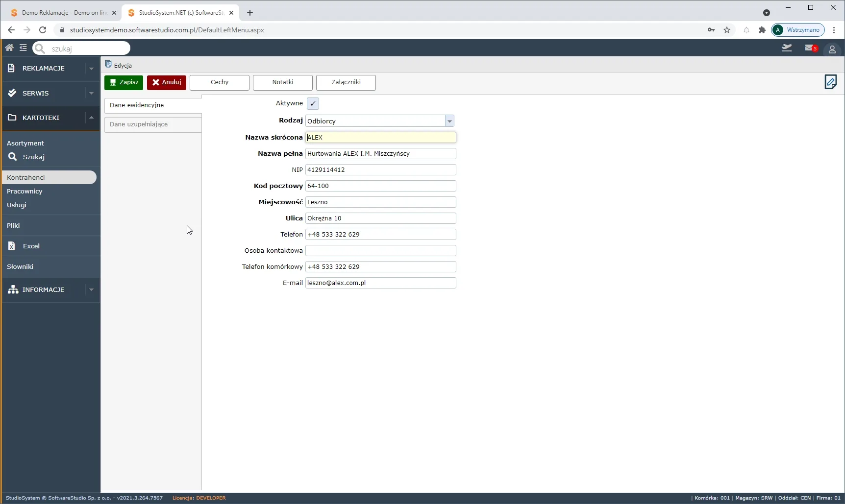This screenshot has width=845, height=504.
Task: Focus the Kod pocztowy field
Action: click(x=381, y=186)
